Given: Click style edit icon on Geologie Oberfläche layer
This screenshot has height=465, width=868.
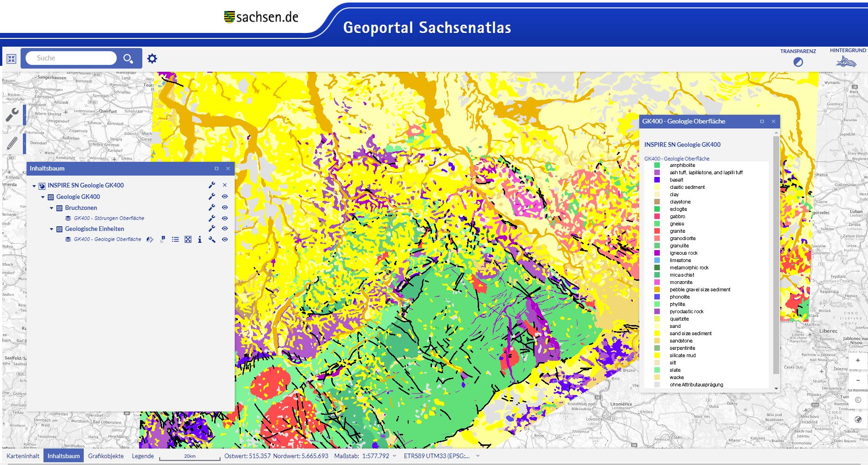Looking at the screenshot, I should (150, 240).
